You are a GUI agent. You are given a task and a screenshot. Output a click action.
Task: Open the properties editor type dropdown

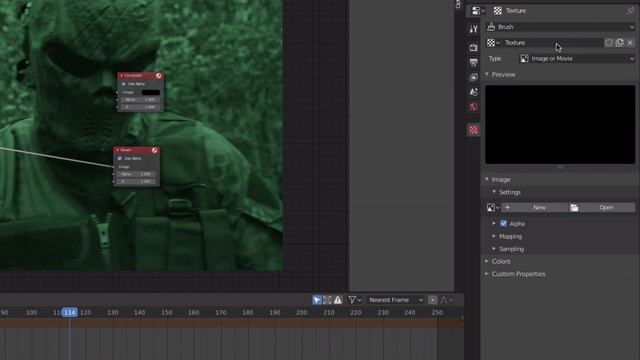click(x=478, y=11)
